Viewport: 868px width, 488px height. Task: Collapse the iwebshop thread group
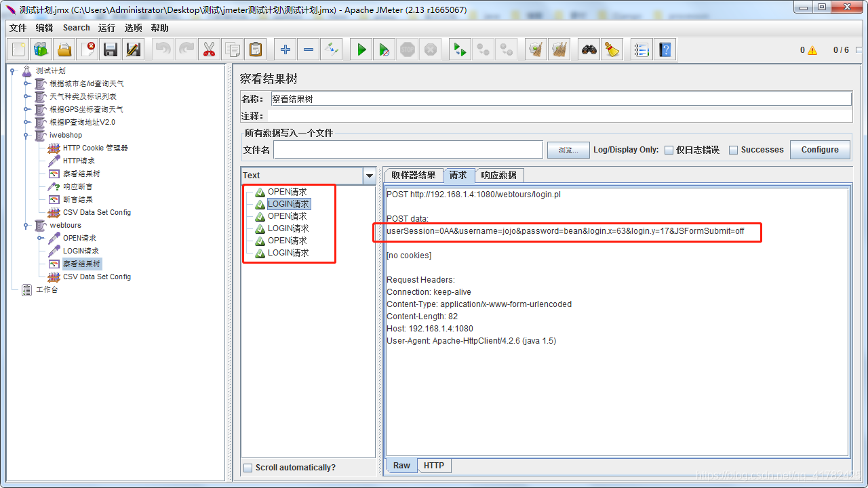(26, 135)
